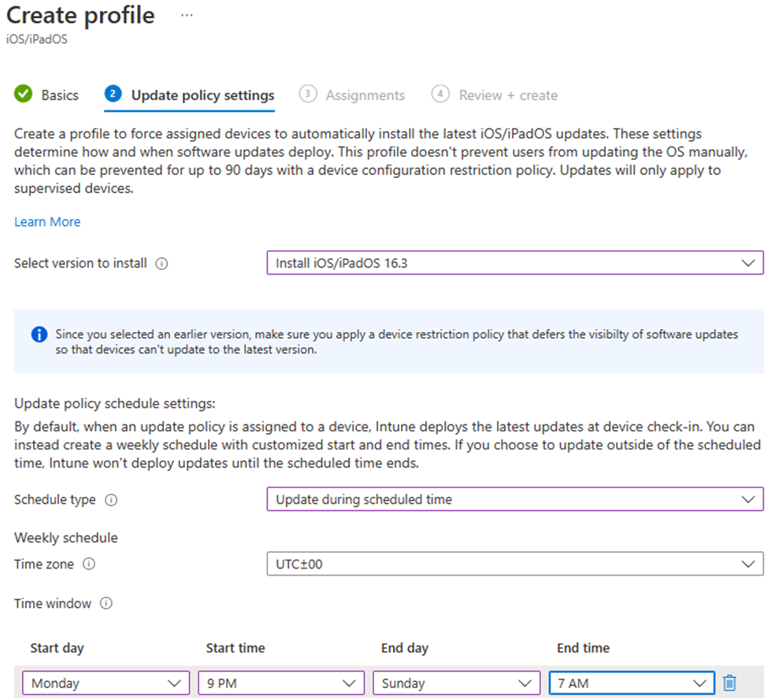
Task: Open the Start time 9 PM dropdown
Action: (x=280, y=683)
